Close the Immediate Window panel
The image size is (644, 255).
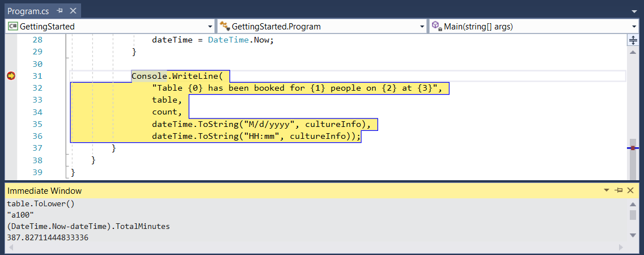click(631, 190)
